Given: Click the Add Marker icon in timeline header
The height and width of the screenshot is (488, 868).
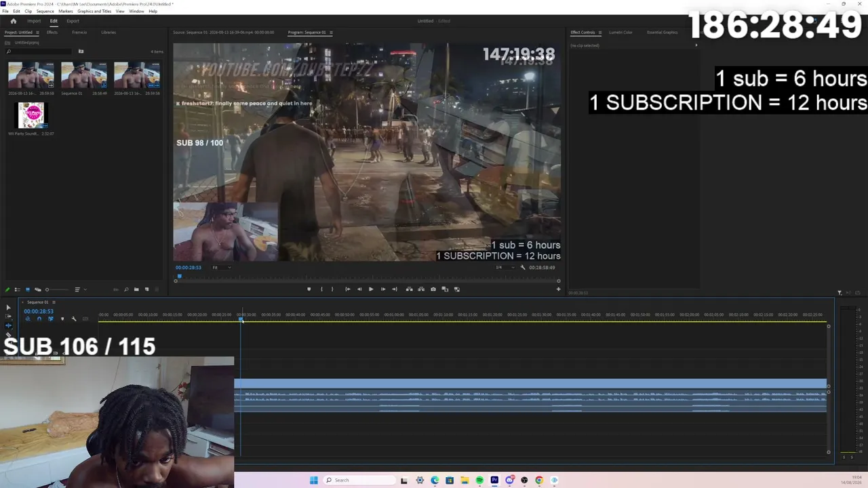Looking at the screenshot, I should [62, 319].
